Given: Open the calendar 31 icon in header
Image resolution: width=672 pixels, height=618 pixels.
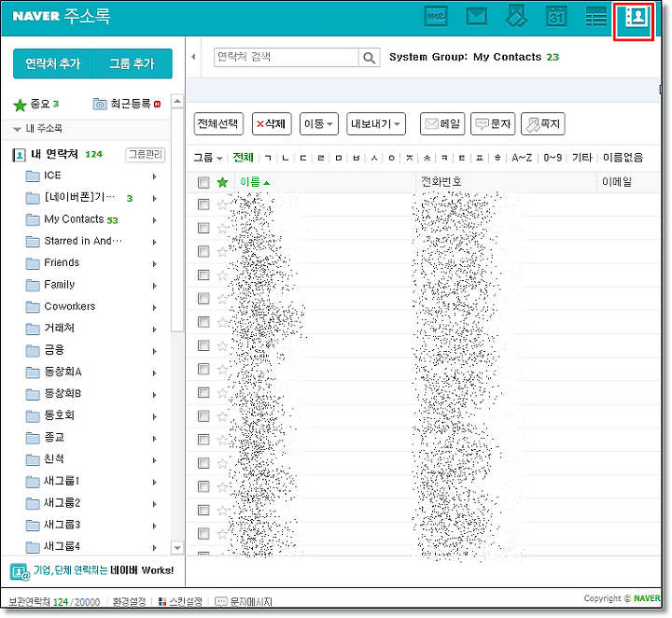Looking at the screenshot, I should click(556, 17).
